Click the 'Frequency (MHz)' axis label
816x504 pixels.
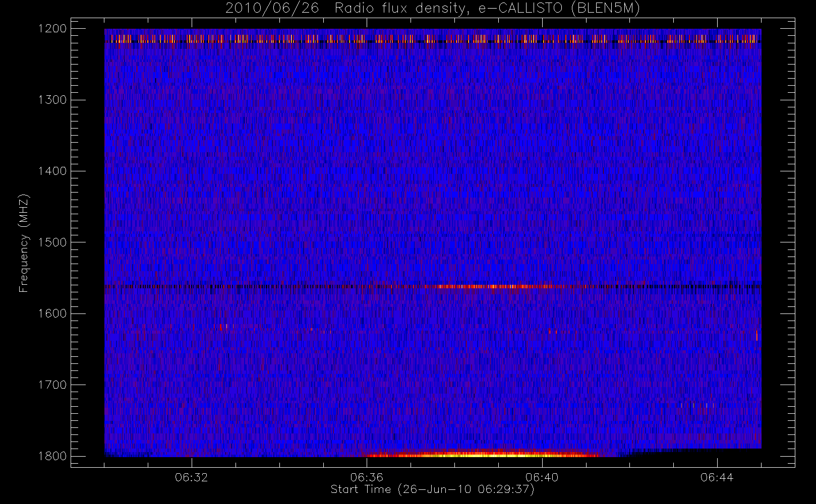[24, 243]
